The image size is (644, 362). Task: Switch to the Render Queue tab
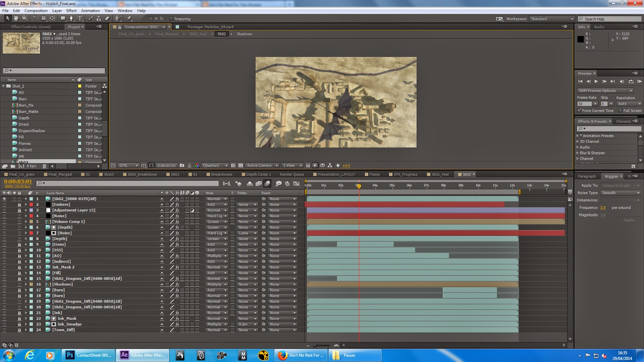291,175
